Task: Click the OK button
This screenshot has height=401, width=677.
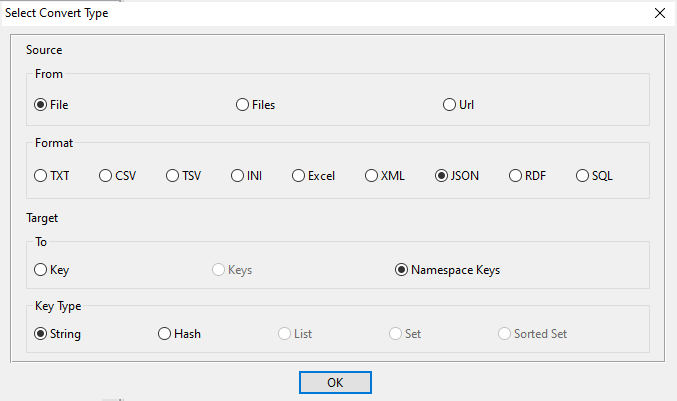Action: pos(335,382)
